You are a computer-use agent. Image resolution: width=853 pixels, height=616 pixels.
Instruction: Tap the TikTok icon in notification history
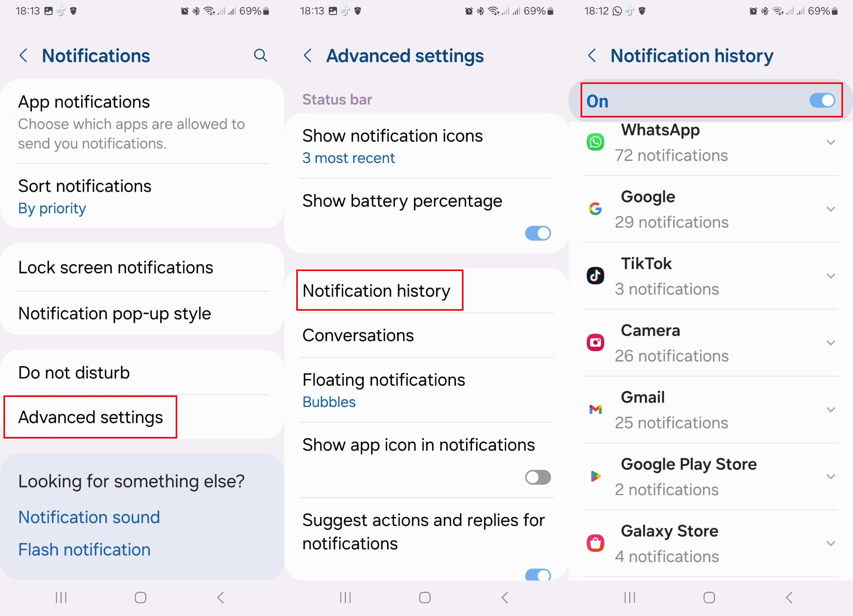coord(595,274)
